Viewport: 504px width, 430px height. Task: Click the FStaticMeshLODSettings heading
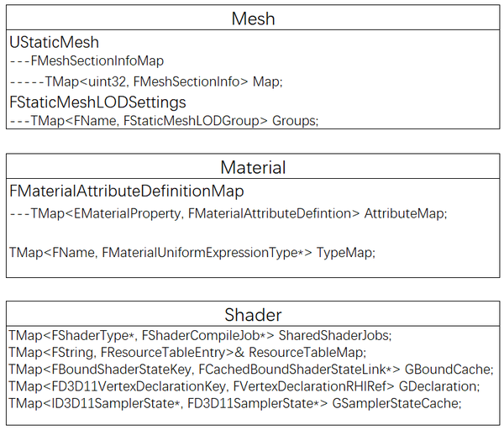[97, 102]
